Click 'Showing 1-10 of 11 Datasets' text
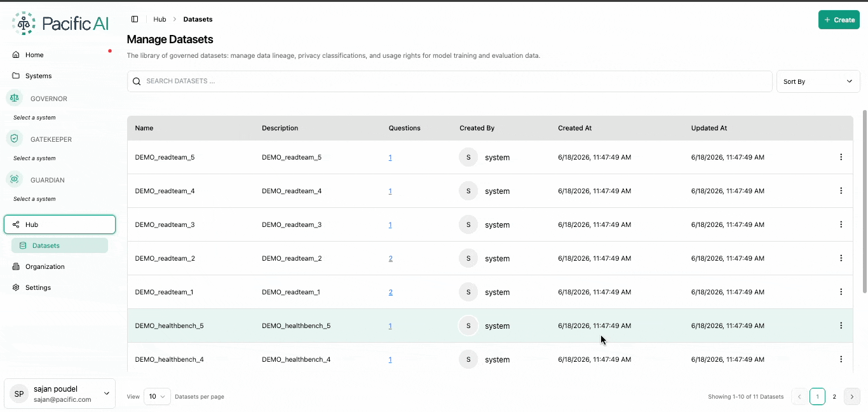Screen dimensions: 868x412 tap(746, 397)
